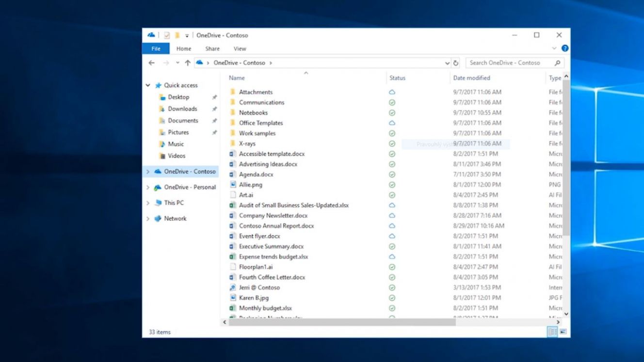Image resolution: width=644 pixels, height=362 pixels.
Task: Select the Art.ai file icon
Action: [233, 195]
